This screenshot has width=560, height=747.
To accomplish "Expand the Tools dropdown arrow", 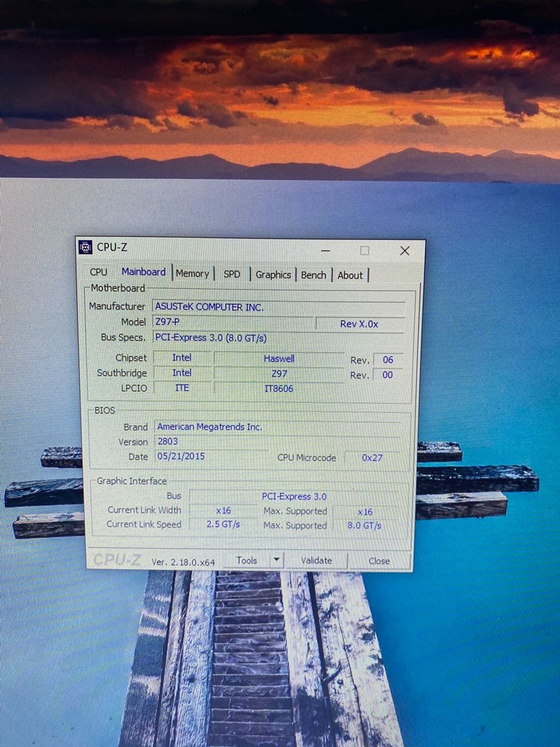I will click(276, 560).
